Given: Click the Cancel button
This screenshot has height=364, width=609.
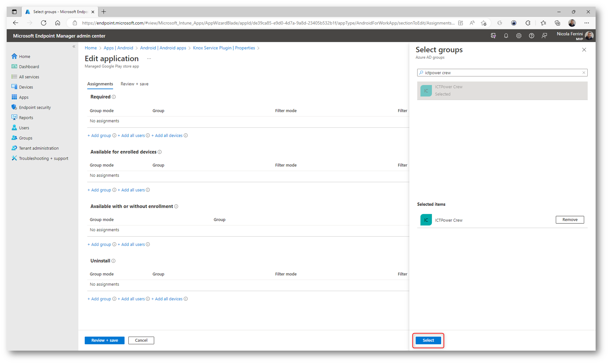Looking at the screenshot, I should pyautogui.click(x=141, y=340).
